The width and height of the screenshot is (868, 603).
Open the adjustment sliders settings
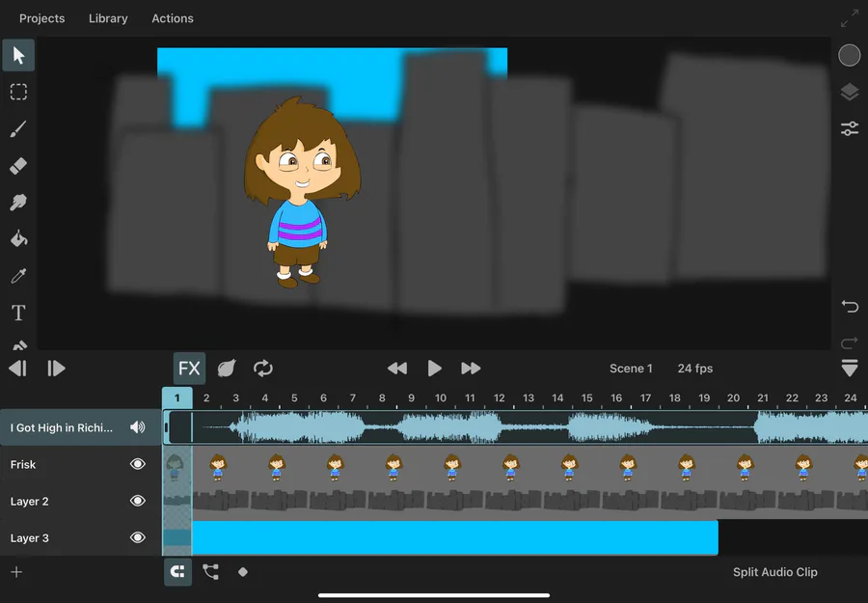pos(849,128)
